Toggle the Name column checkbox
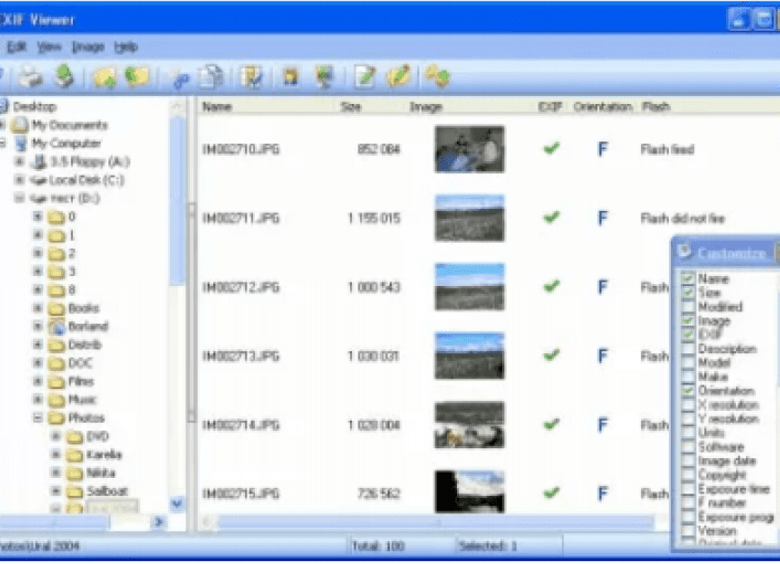 tap(688, 278)
